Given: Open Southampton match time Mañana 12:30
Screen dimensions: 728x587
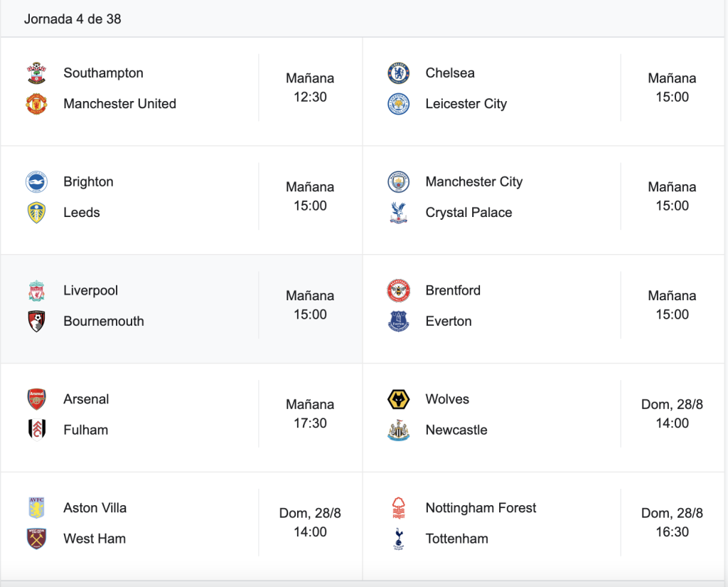Looking at the screenshot, I should (310, 88).
